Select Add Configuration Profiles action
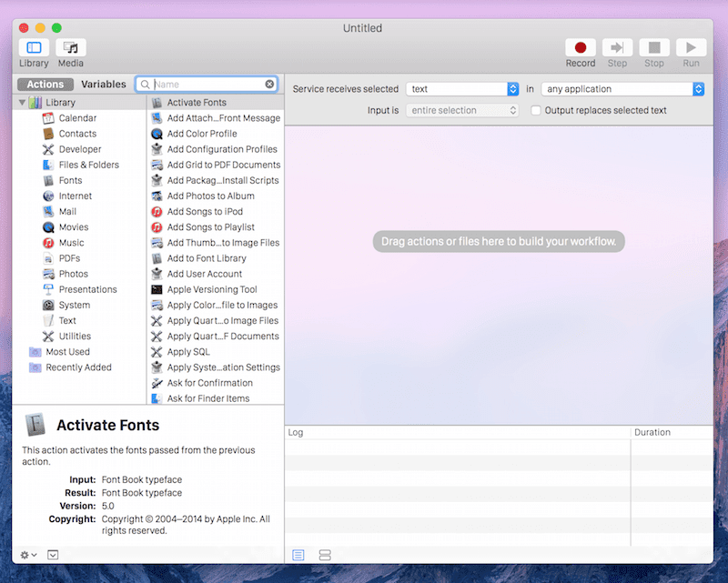Image resolution: width=728 pixels, height=583 pixels. click(x=216, y=149)
